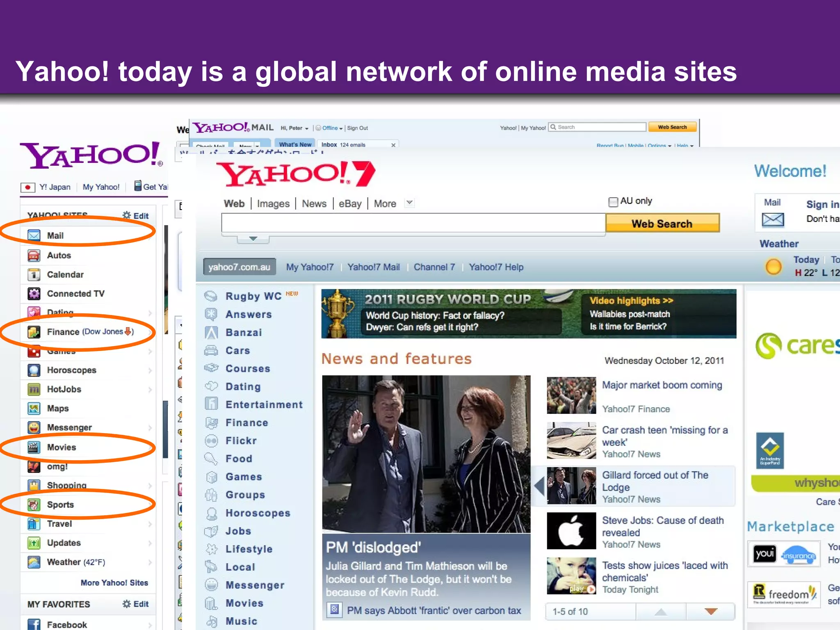Switch to What's New tab in Yahoo Mail
The width and height of the screenshot is (840, 630).
tap(295, 144)
